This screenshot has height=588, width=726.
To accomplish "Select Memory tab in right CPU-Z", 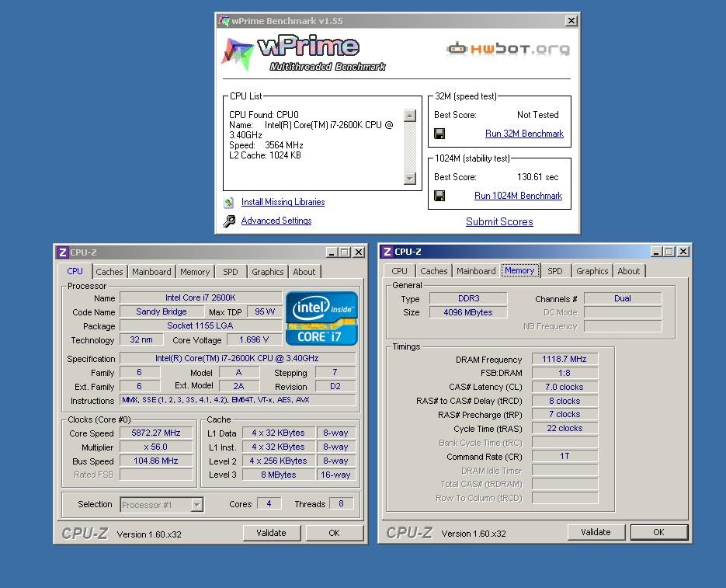I will pyautogui.click(x=519, y=270).
